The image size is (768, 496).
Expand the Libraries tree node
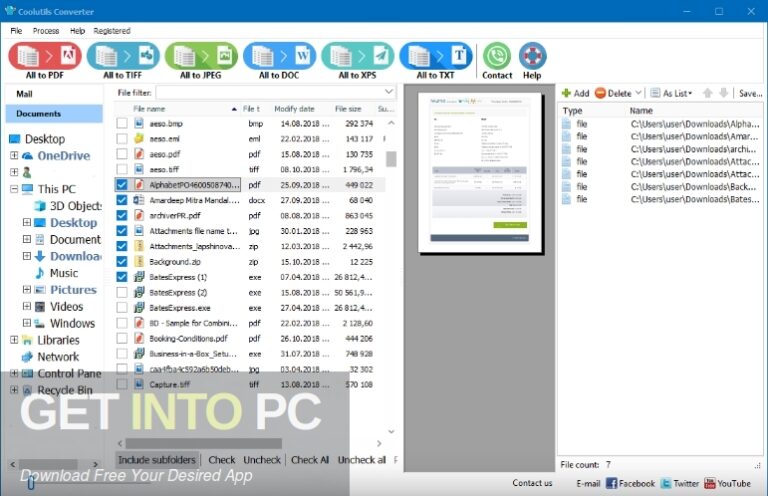tap(14, 340)
